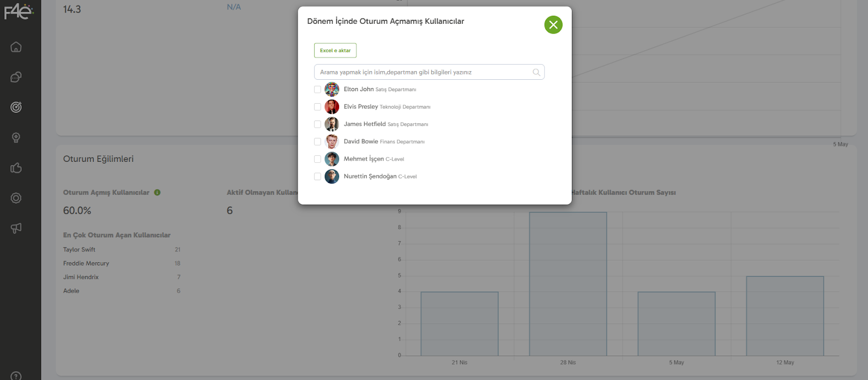Click the thumbs-up icon in sidebar

(x=16, y=168)
